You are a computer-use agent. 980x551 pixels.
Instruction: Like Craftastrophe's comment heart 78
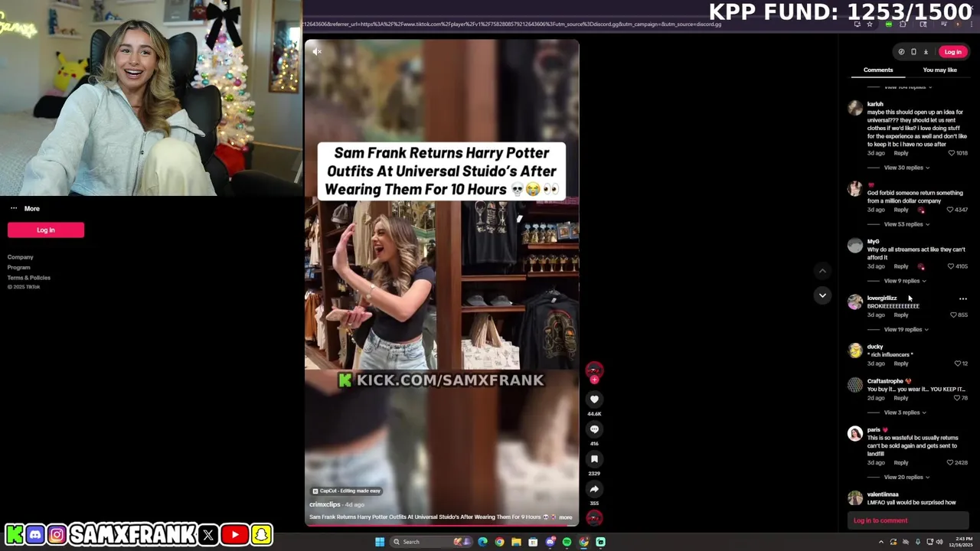click(956, 398)
